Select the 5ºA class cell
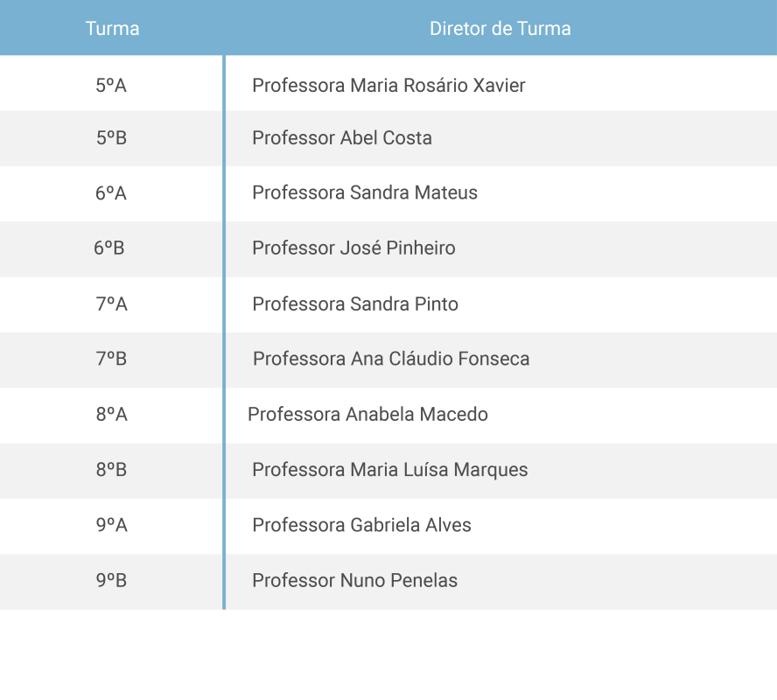The height and width of the screenshot is (700, 777). pos(111,85)
